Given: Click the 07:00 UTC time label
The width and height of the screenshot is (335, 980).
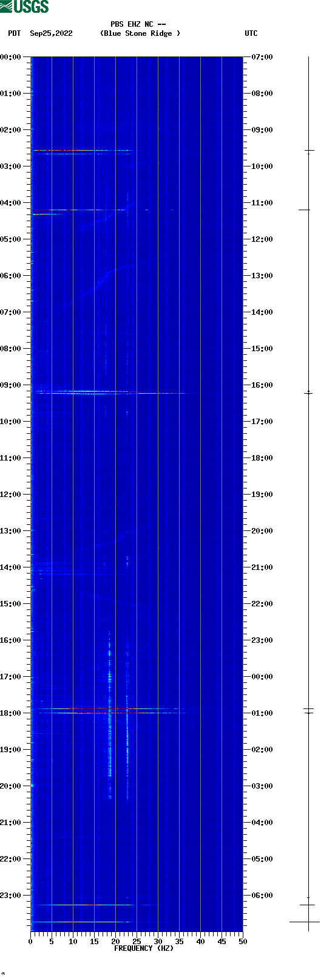Looking at the screenshot, I should point(262,57).
